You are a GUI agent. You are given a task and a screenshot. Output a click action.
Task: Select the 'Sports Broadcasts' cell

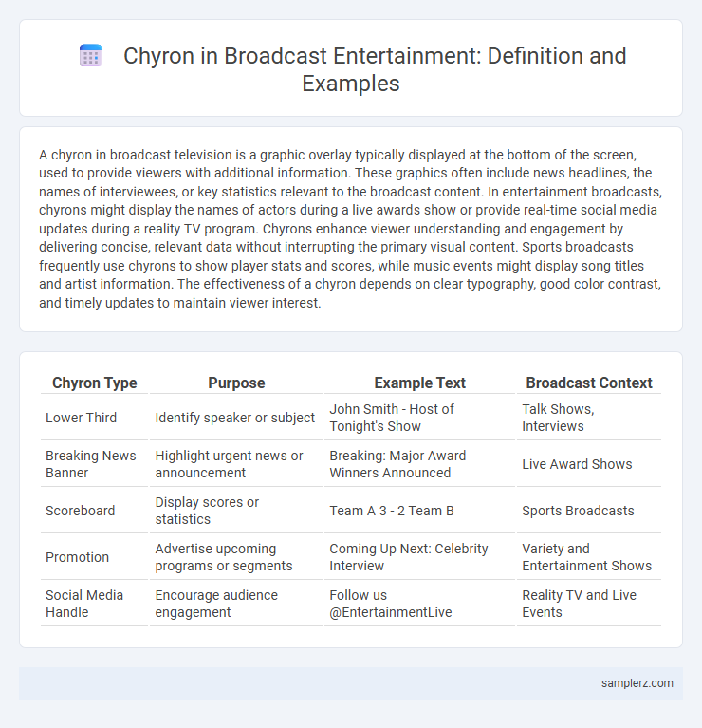click(589, 511)
